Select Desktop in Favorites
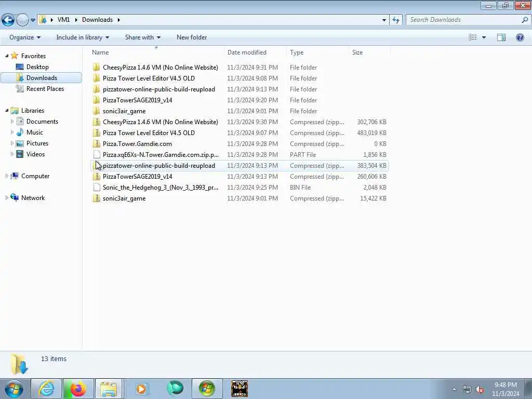The width and height of the screenshot is (532, 399). click(x=37, y=67)
